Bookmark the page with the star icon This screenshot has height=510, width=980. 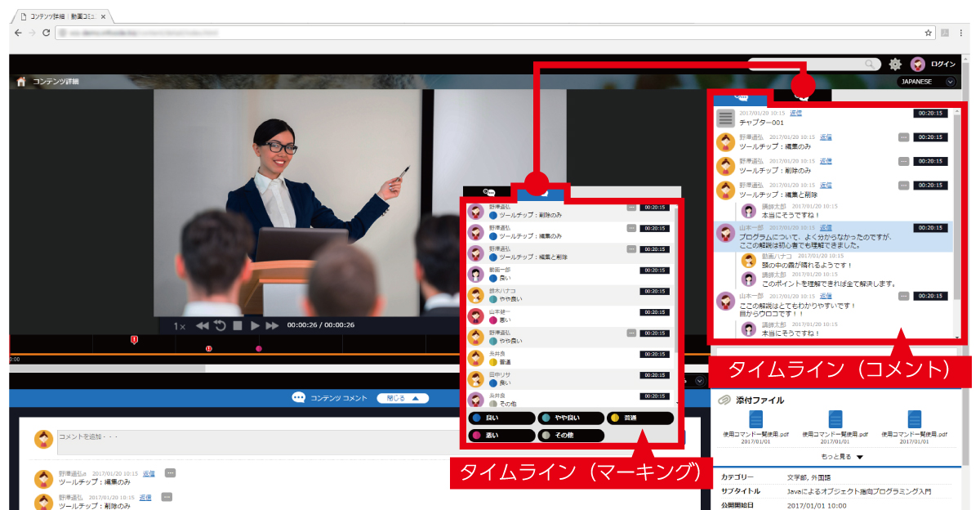pyautogui.click(x=929, y=33)
